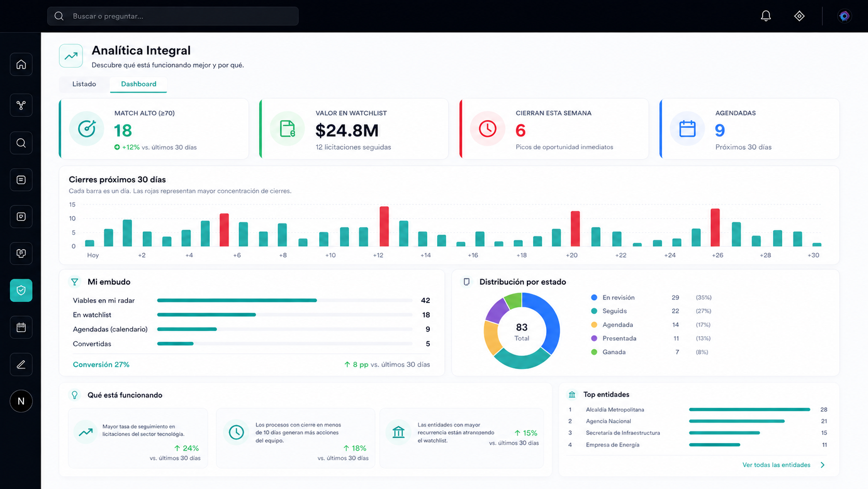
Task: Select the Agencia Nacional entity name
Action: pyautogui.click(x=608, y=421)
